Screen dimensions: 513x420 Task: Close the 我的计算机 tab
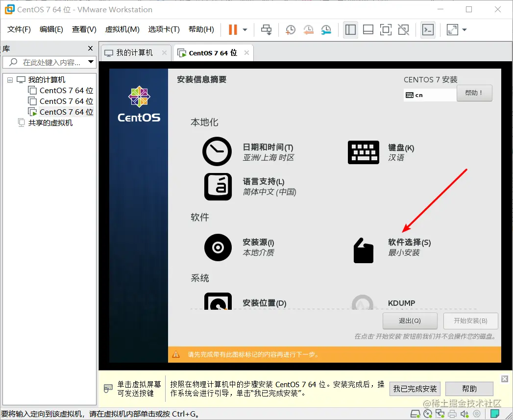coord(164,53)
